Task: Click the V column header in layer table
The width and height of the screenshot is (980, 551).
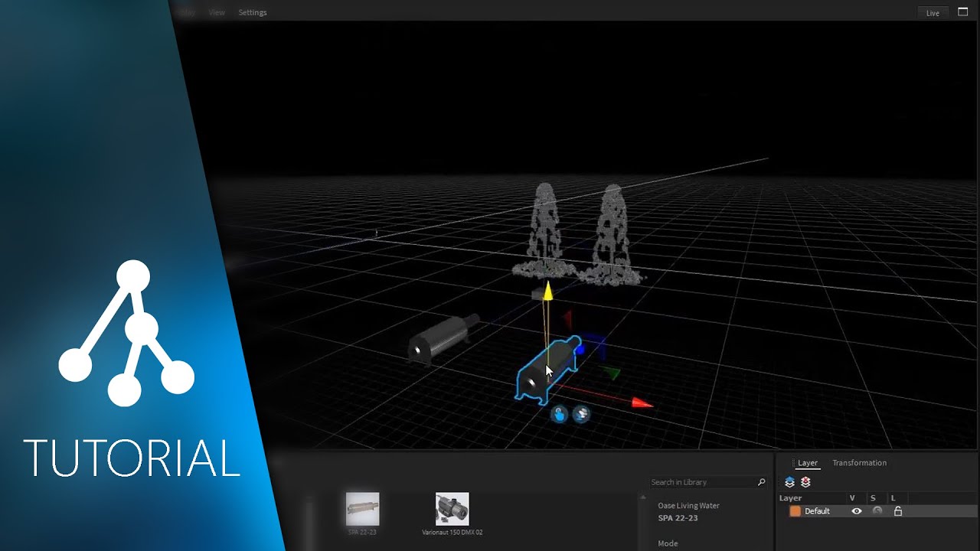Action: [852, 498]
